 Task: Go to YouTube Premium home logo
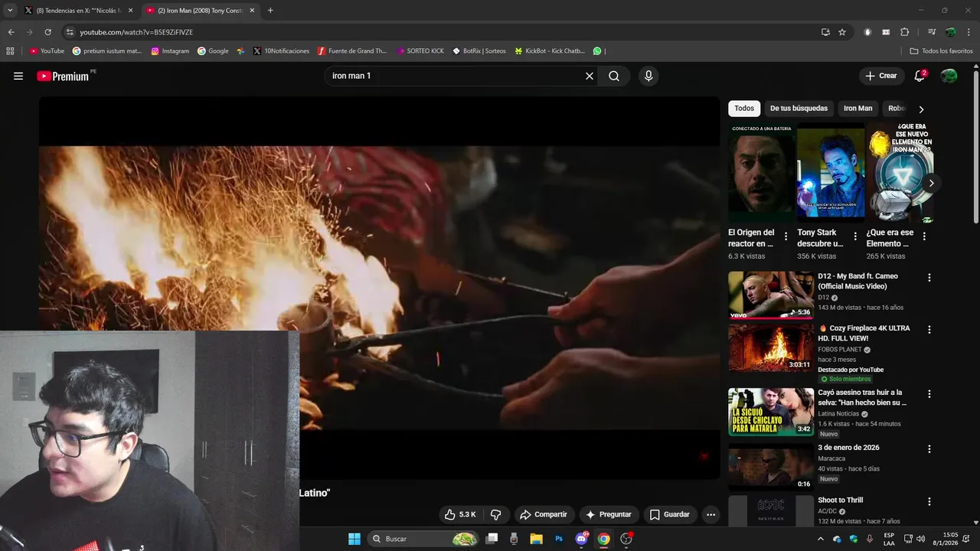(x=63, y=76)
